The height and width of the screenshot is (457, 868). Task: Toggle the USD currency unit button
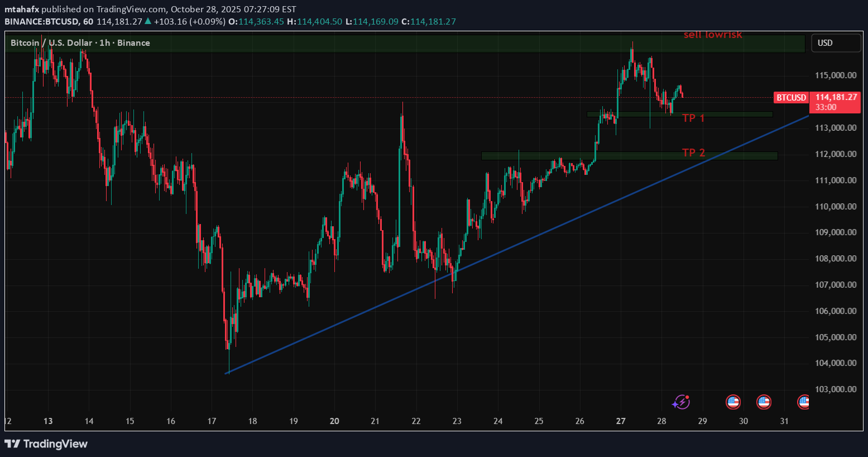click(x=835, y=42)
